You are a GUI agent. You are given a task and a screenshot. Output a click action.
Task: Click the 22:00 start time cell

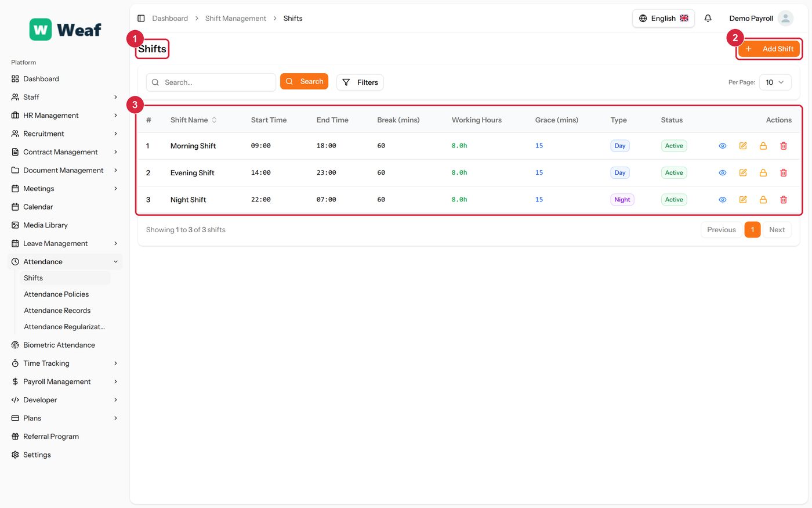click(260, 200)
